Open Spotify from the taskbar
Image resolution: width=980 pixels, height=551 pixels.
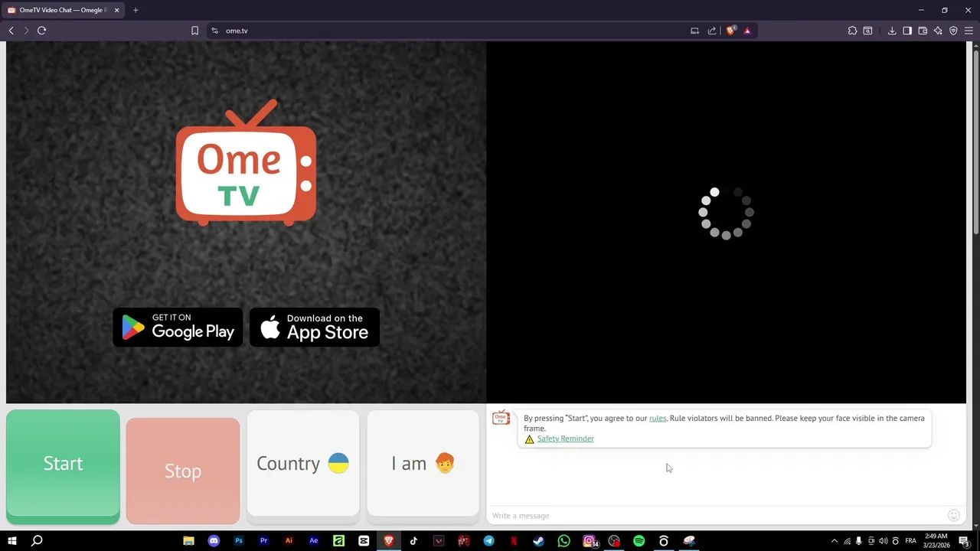[639, 541]
